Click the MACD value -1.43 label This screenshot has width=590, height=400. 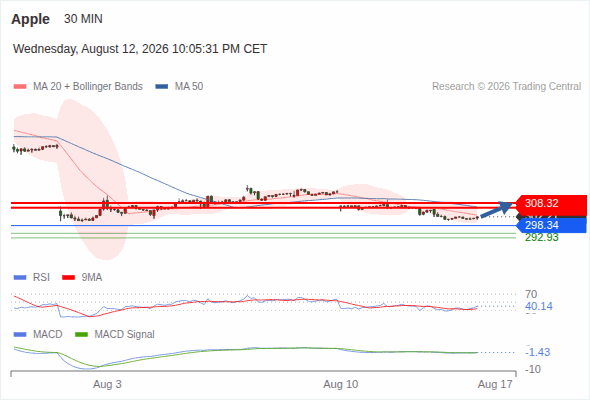click(537, 352)
